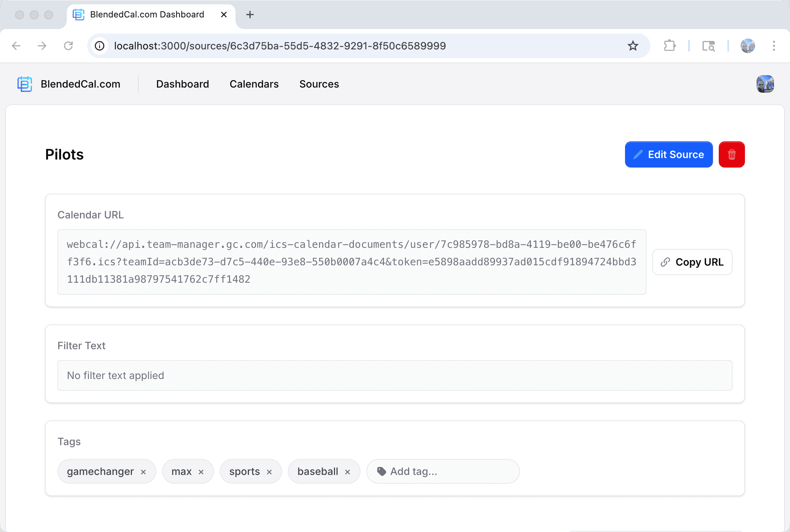Click the Edit Source button
Screen dimensions: 790x532
[669, 154]
